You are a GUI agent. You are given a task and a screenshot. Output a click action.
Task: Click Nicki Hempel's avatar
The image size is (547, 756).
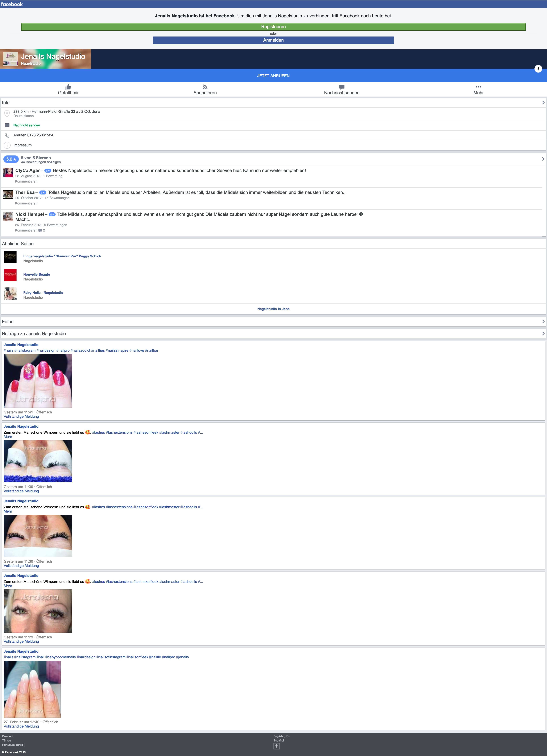8,216
